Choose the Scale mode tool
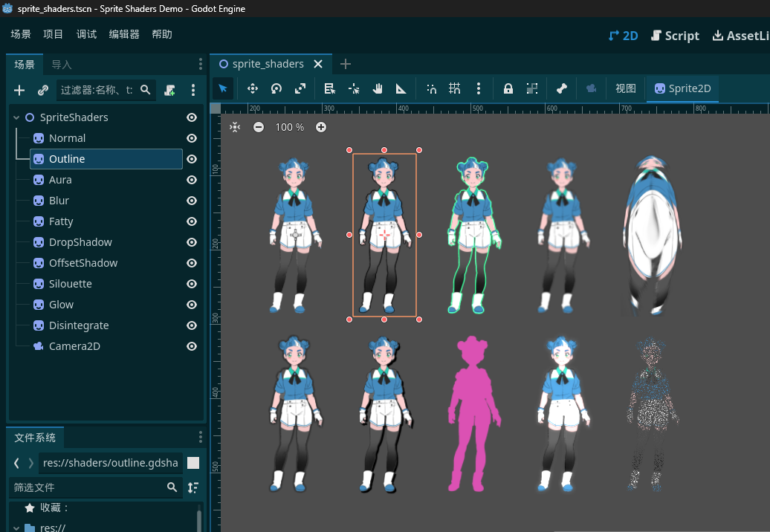 point(300,88)
